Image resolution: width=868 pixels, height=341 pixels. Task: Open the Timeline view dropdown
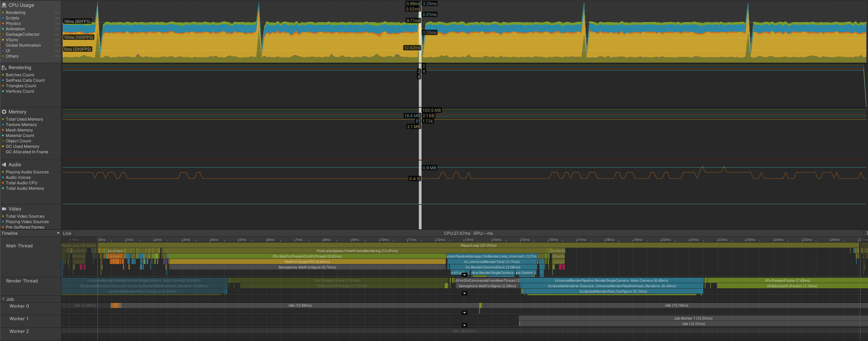tap(31, 233)
